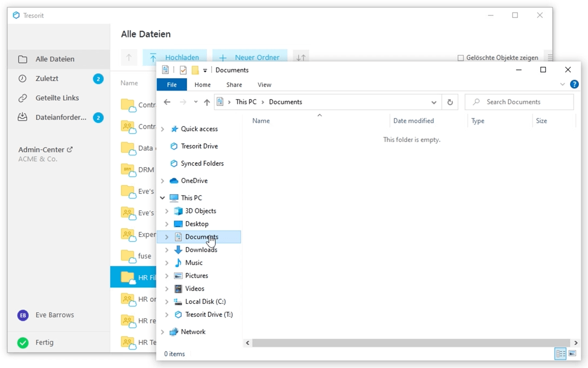Screen dimensions: 588x368
Task: Switch to Large icons view in status bar
Action: pos(572,353)
